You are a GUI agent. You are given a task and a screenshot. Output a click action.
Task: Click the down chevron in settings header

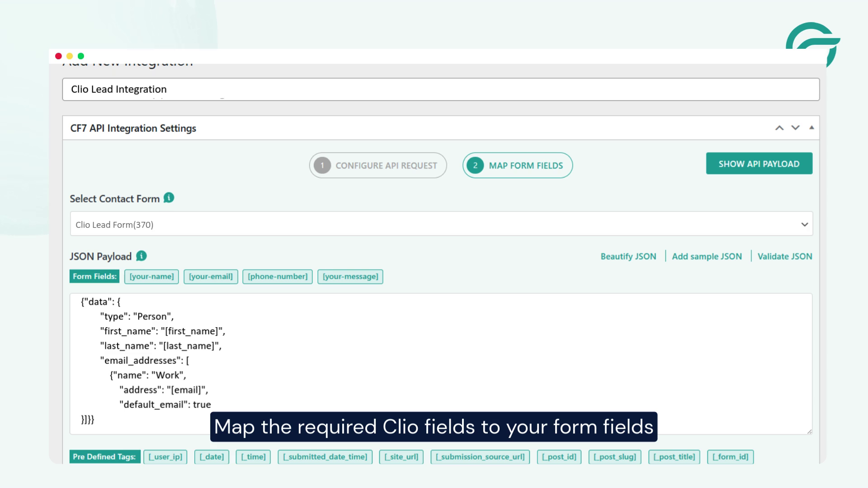click(794, 128)
